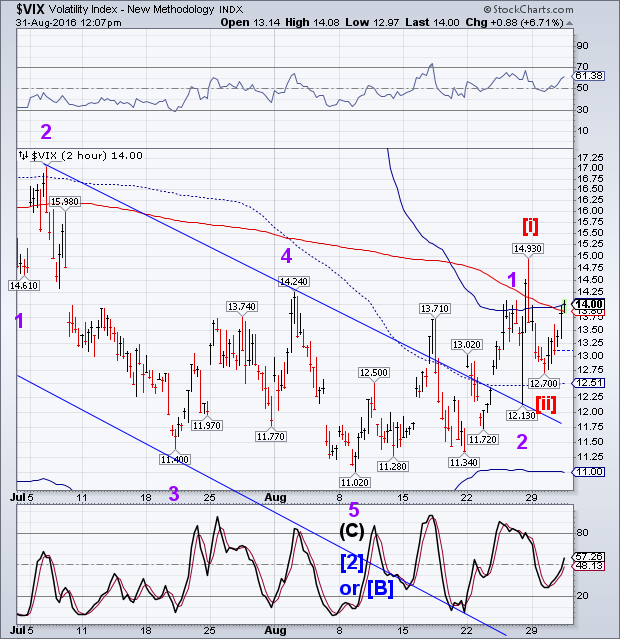Click the purple wave 3 label

point(174,494)
